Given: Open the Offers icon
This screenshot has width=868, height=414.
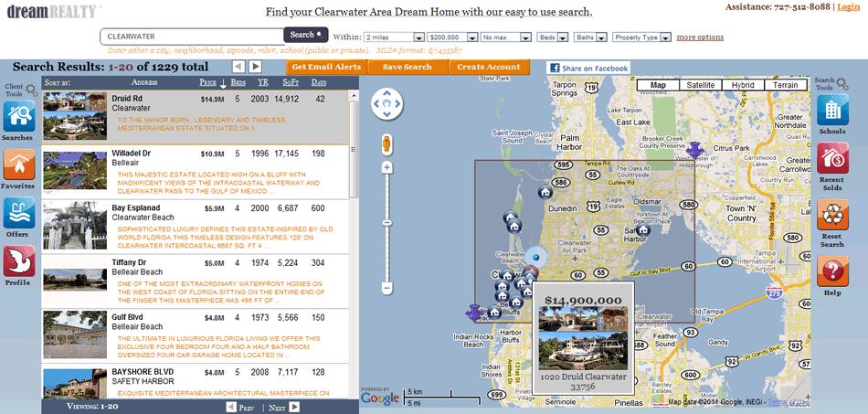Looking at the screenshot, I should [x=19, y=213].
